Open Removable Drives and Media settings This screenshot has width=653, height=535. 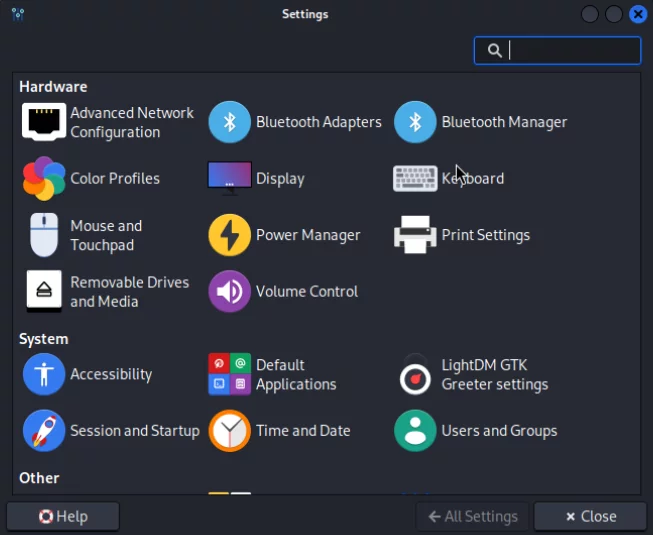pyautogui.click(x=107, y=292)
